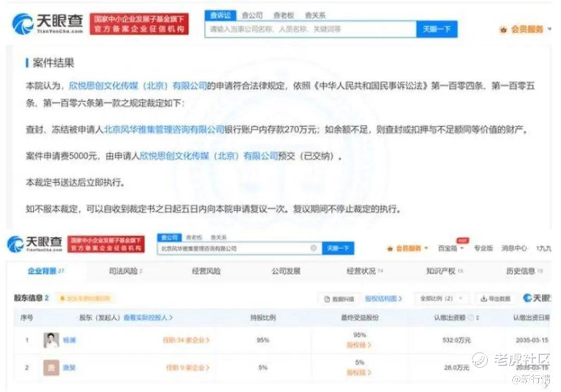Open the shareholder name link in row 1
561x392 pixels.
69,340
